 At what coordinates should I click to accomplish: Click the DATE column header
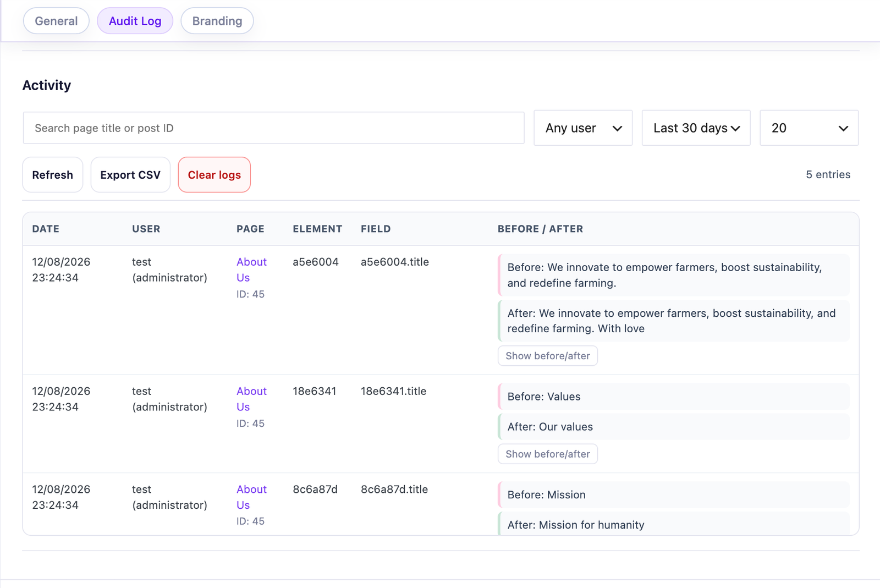click(46, 229)
